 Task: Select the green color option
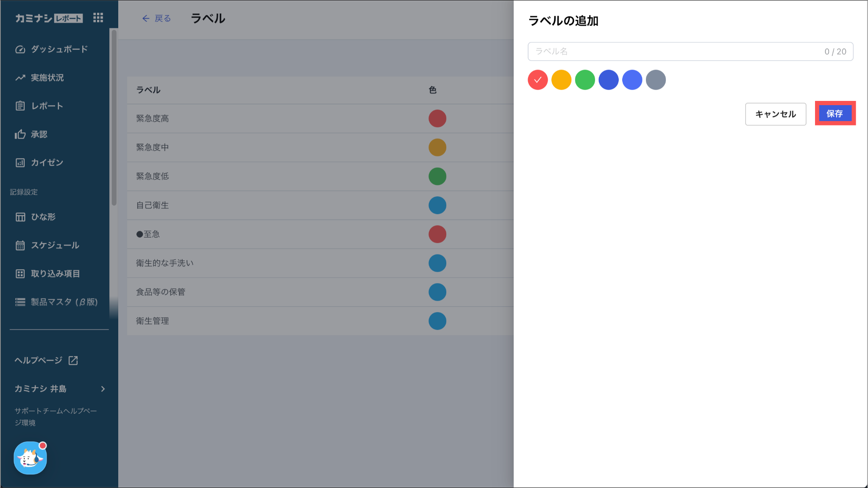[585, 80]
